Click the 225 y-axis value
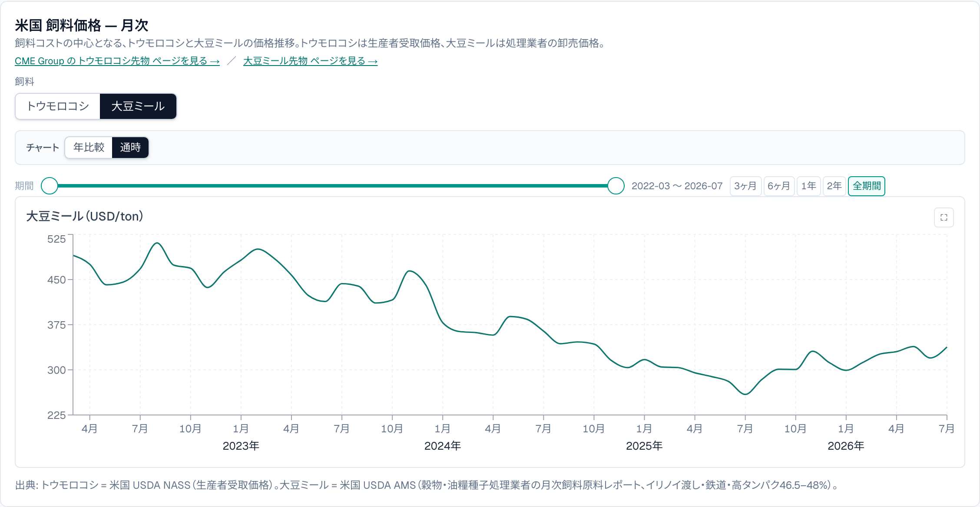Viewport: 980px width, 507px height. tap(56, 415)
